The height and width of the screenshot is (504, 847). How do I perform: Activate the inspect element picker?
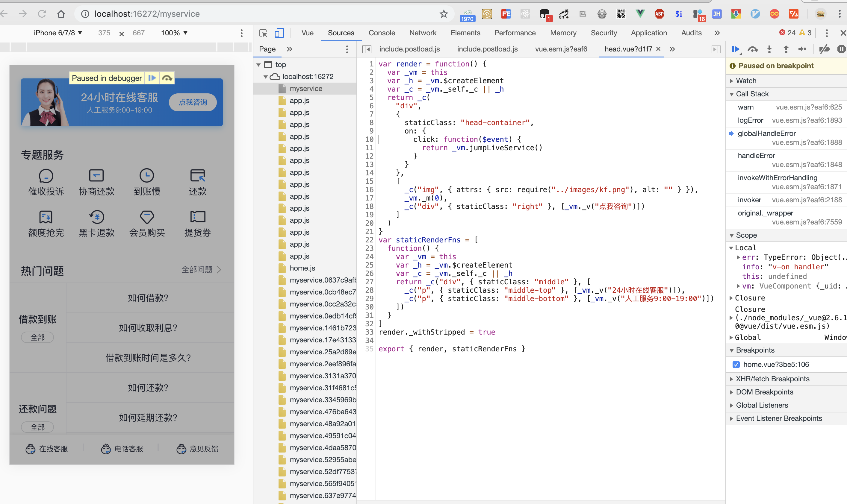[x=263, y=33]
